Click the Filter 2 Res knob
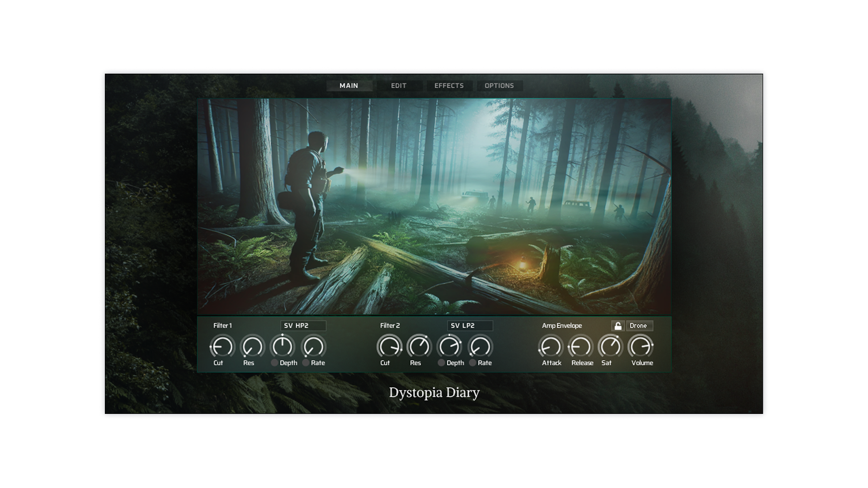The width and height of the screenshot is (868, 488). point(419,347)
